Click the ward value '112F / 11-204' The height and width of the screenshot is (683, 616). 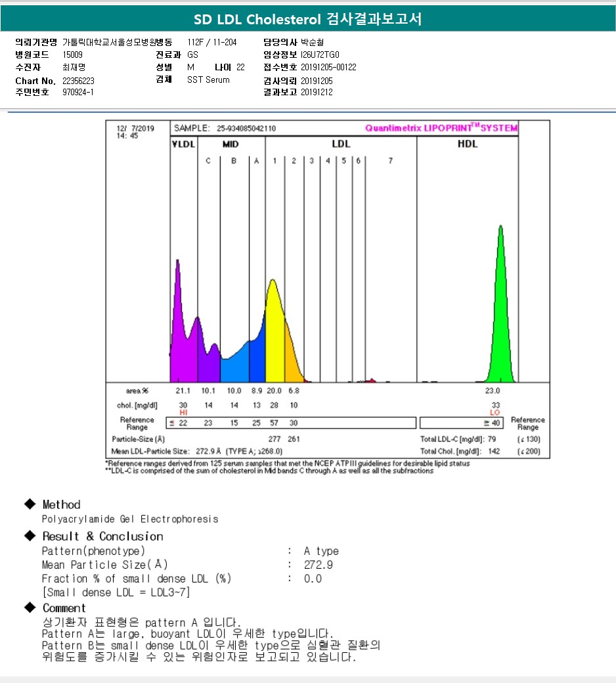coord(212,42)
